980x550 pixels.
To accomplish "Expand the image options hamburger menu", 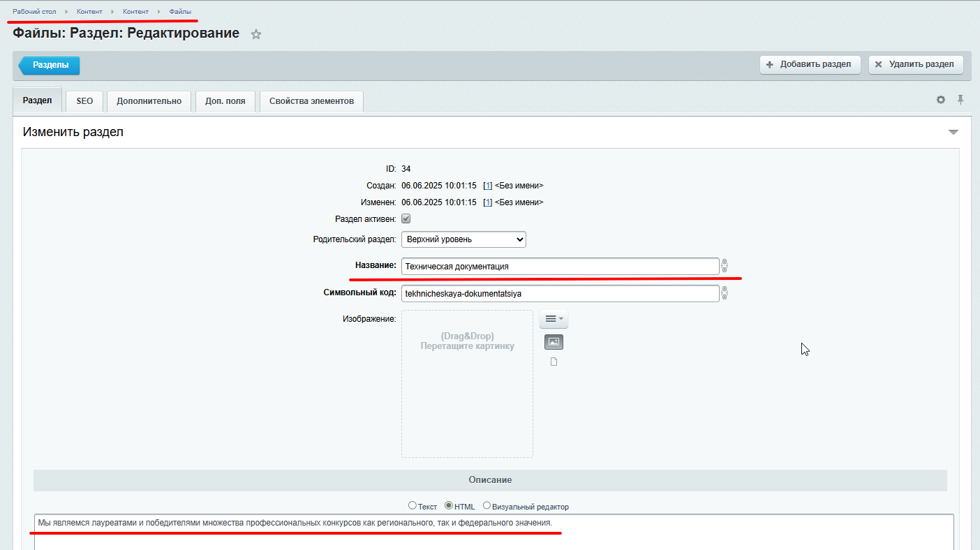I will click(x=554, y=319).
